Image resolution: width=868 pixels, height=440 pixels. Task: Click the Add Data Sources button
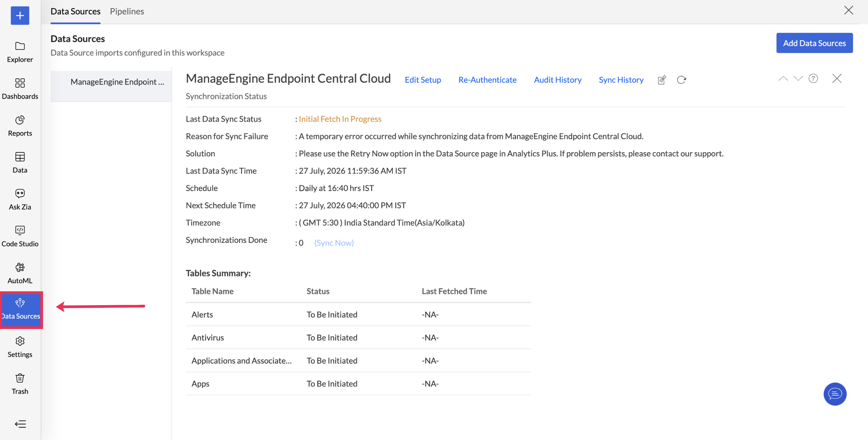point(814,43)
